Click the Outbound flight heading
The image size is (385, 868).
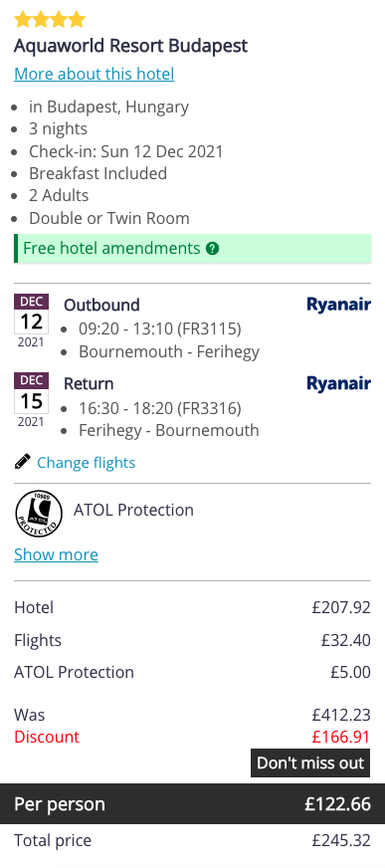pos(101,305)
